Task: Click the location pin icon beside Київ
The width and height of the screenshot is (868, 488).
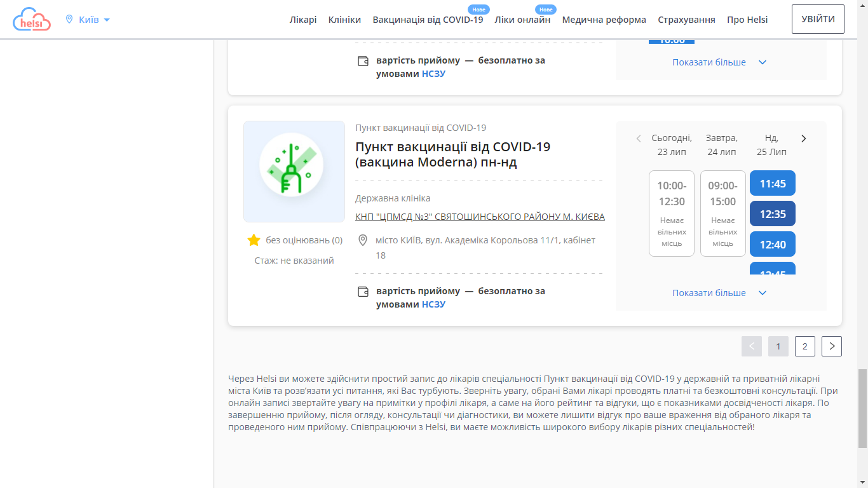Action: [x=69, y=20]
